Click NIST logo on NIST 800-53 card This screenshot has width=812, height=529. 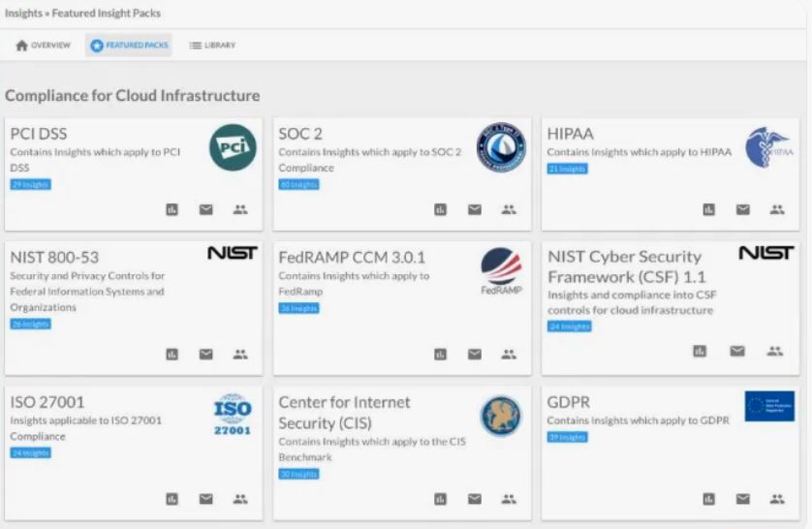pyautogui.click(x=233, y=253)
